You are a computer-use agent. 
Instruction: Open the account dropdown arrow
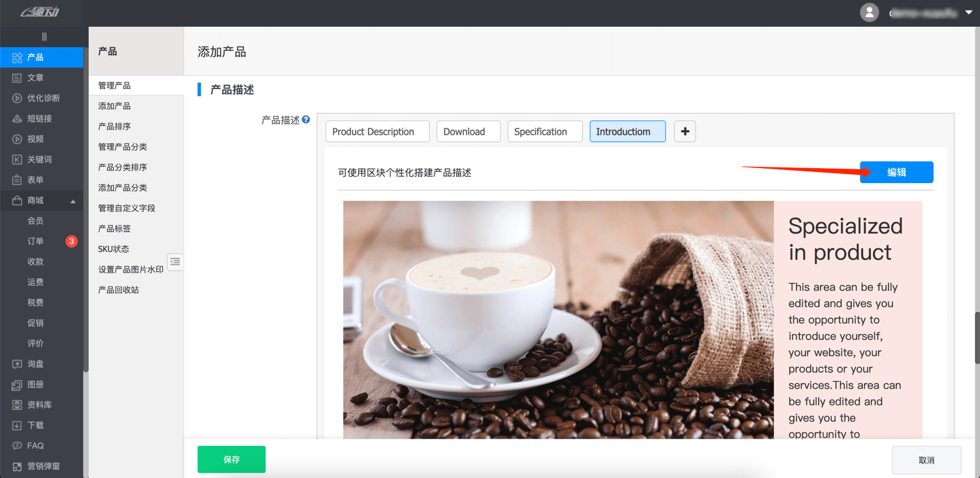point(969,12)
